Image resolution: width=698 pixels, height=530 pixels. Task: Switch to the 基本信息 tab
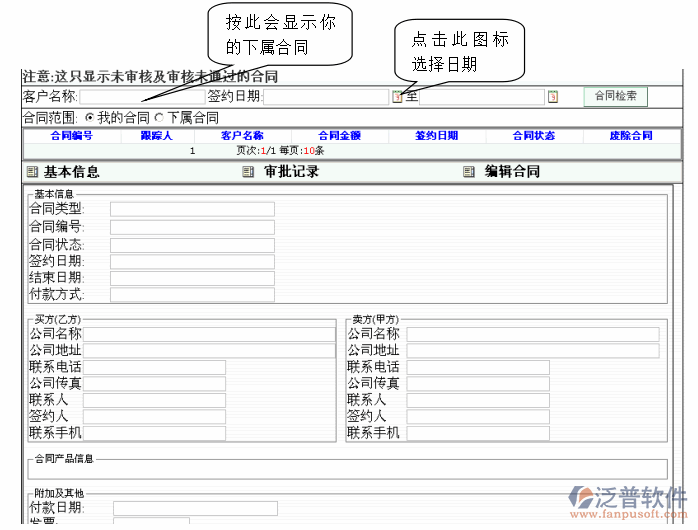pos(71,172)
